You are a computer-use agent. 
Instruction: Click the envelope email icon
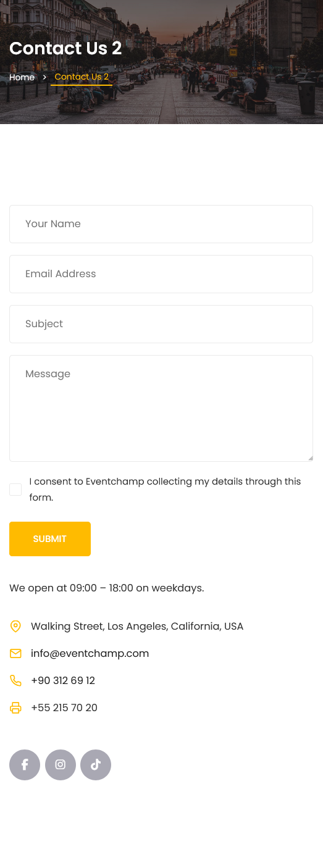[15, 653]
